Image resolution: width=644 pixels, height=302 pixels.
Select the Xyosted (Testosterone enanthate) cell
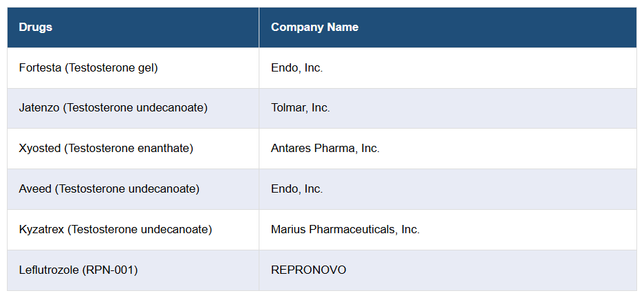click(x=106, y=149)
